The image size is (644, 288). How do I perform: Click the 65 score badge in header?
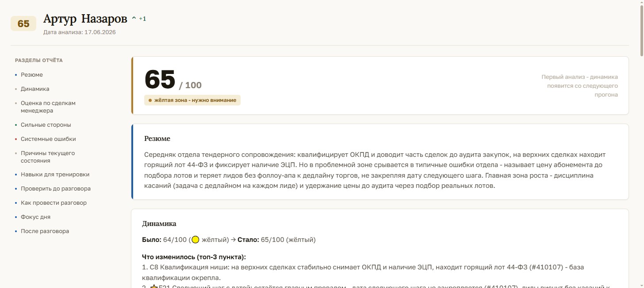pos(23,23)
